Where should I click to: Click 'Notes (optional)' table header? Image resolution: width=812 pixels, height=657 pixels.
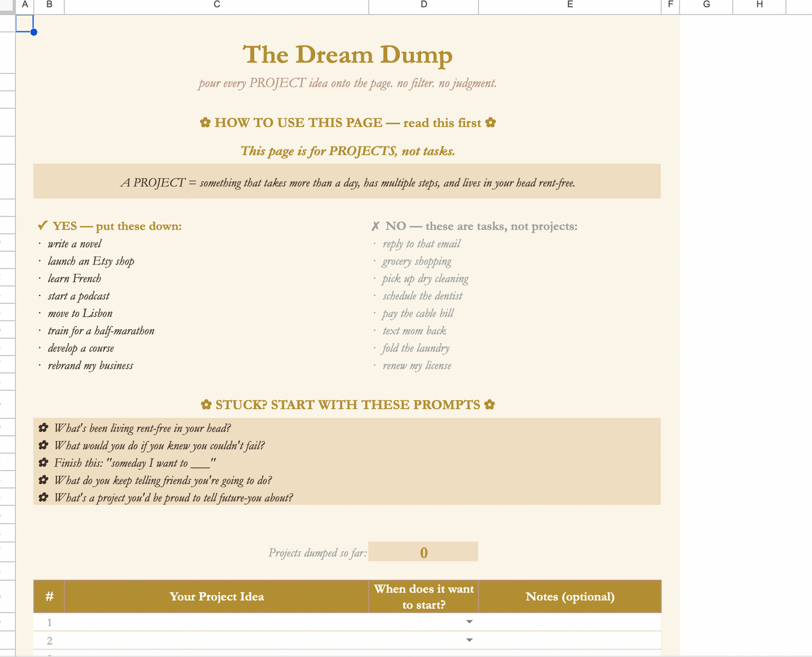coord(570,596)
